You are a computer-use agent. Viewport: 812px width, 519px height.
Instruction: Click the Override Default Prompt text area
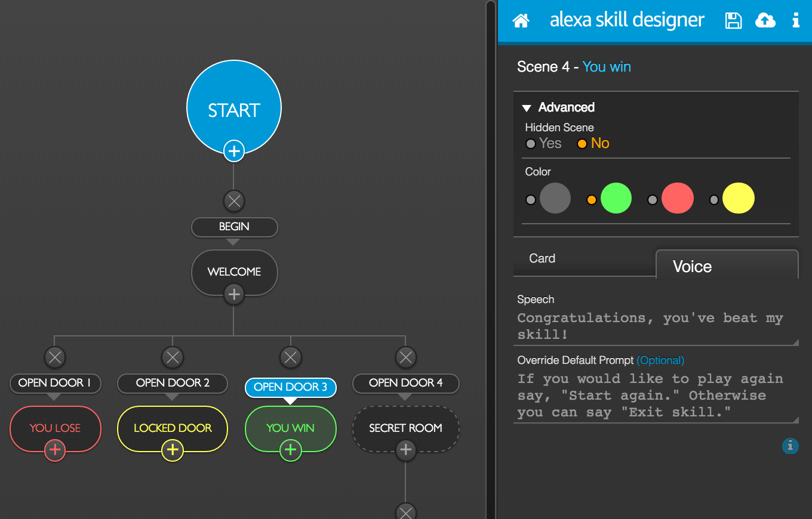click(x=655, y=396)
